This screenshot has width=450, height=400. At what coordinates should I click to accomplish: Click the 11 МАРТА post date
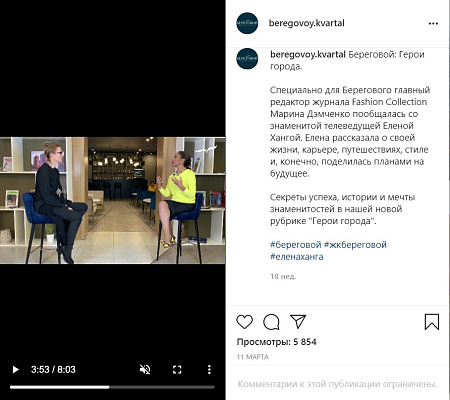point(253,357)
